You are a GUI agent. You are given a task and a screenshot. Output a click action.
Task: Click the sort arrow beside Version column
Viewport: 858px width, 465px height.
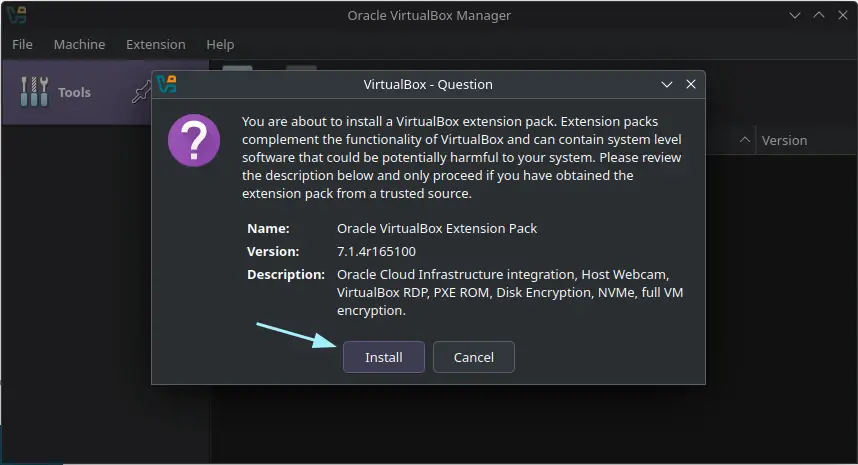pos(745,140)
